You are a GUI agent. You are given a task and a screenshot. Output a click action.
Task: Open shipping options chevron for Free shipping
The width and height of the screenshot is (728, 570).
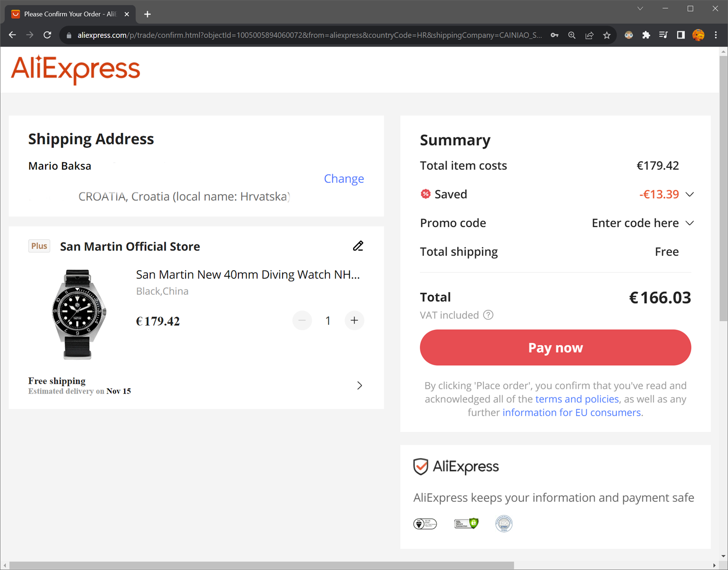pyautogui.click(x=359, y=386)
